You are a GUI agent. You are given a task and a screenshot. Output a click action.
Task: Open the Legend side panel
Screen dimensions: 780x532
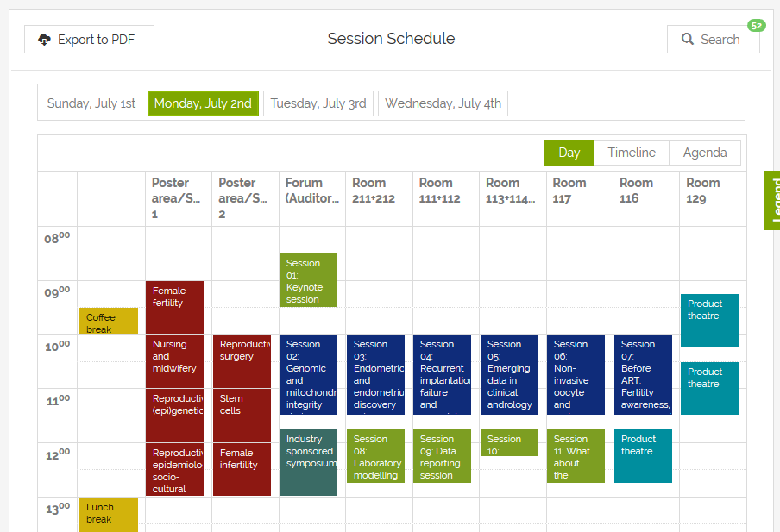click(772, 200)
